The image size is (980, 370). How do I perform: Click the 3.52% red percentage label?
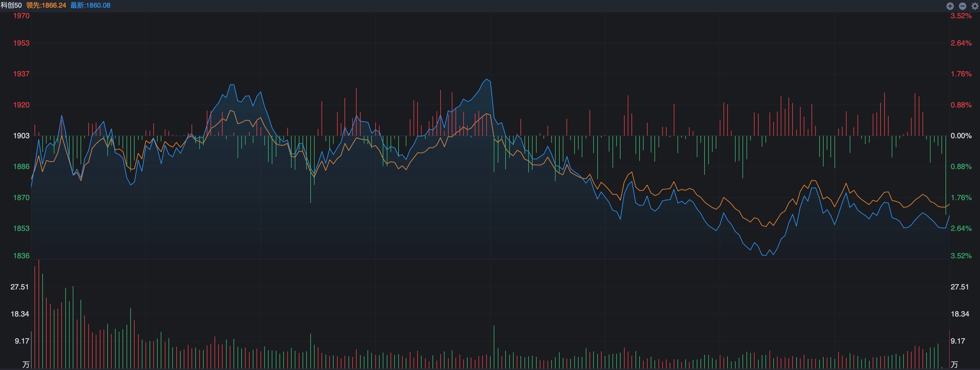tap(961, 16)
